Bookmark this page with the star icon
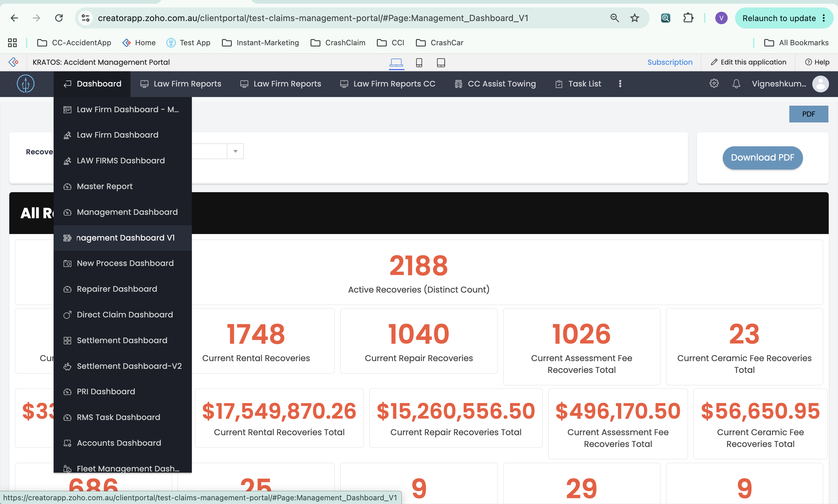The image size is (838, 504). [634, 18]
